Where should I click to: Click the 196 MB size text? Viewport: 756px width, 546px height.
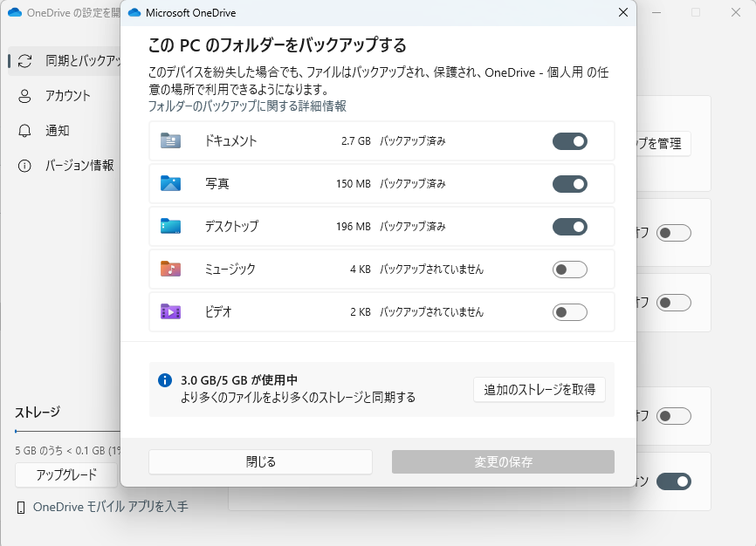pyautogui.click(x=353, y=227)
